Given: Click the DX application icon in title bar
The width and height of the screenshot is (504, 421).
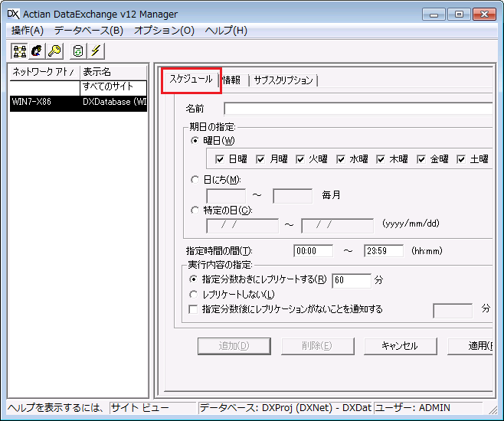Looking at the screenshot, I should pos(13,14).
